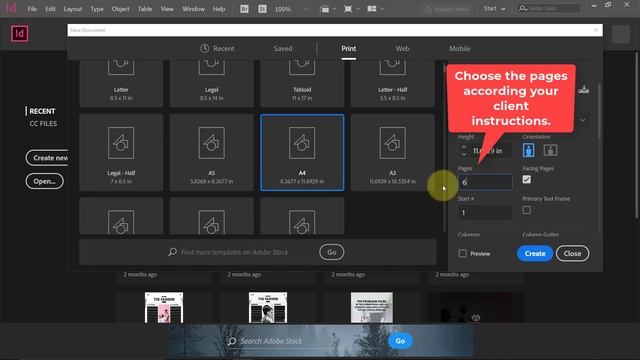Image resolution: width=640 pixels, height=360 pixels.
Task: Open the gray document recent thumbnail
Action: click(372, 307)
